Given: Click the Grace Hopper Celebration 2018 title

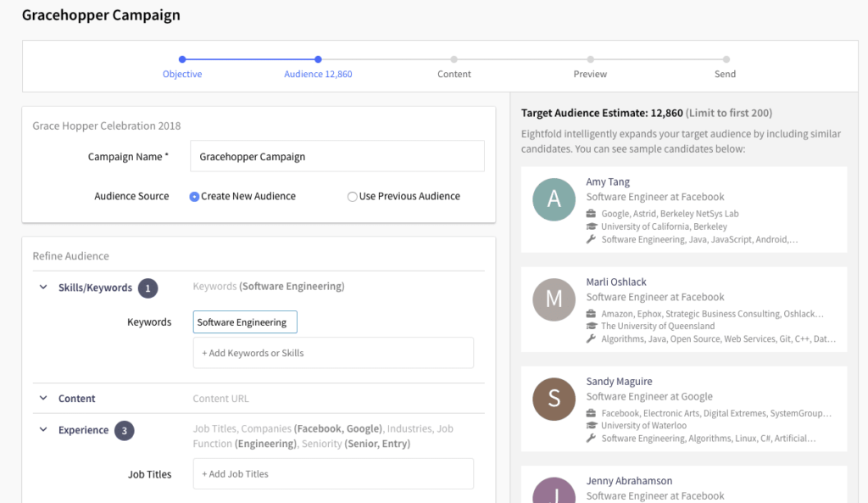Looking at the screenshot, I should click(106, 126).
